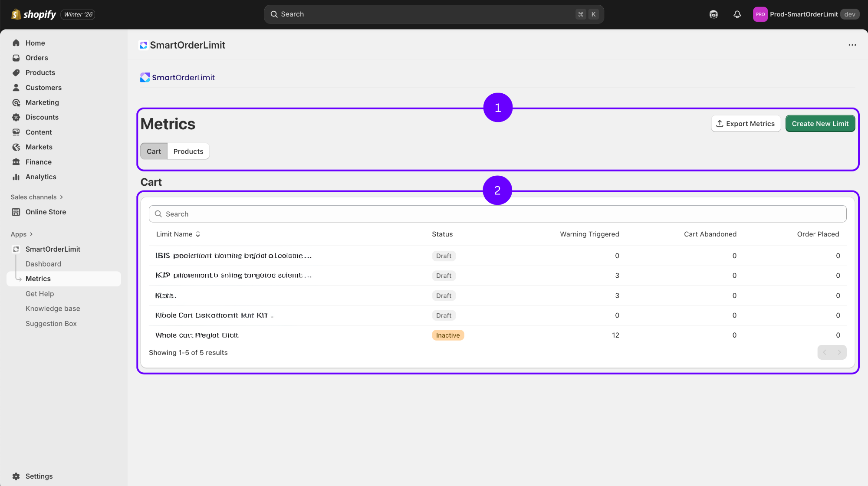The image size is (868, 486).
Task: Click the next page pagination arrow
Action: pyautogui.click(x=839, y=352)
